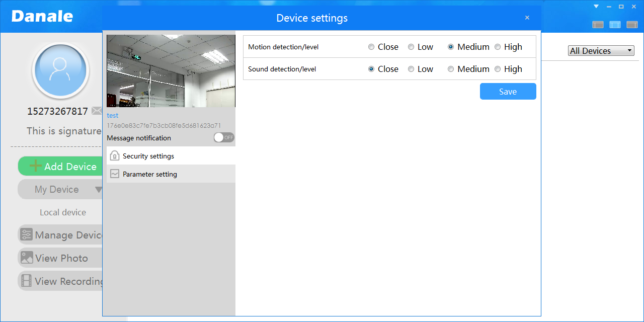Screen dimensions: 644x322
Task: Click the View Photo picture icon
Action: [27, 258]
